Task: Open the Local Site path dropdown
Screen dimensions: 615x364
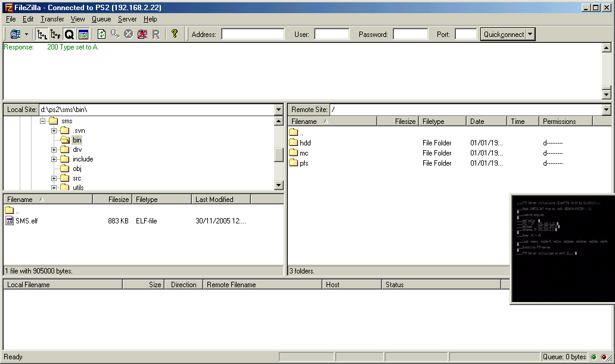Action: pos(278,110)
